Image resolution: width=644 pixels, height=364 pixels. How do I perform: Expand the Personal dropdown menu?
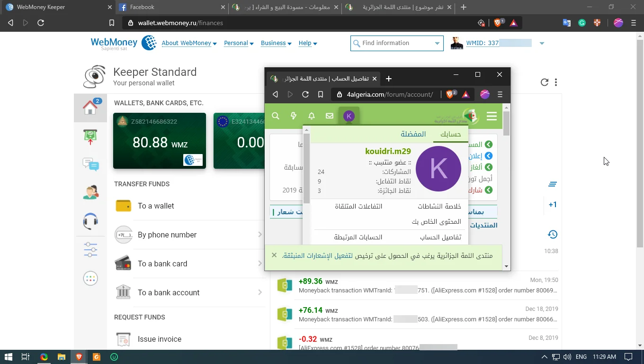[239, 43]
